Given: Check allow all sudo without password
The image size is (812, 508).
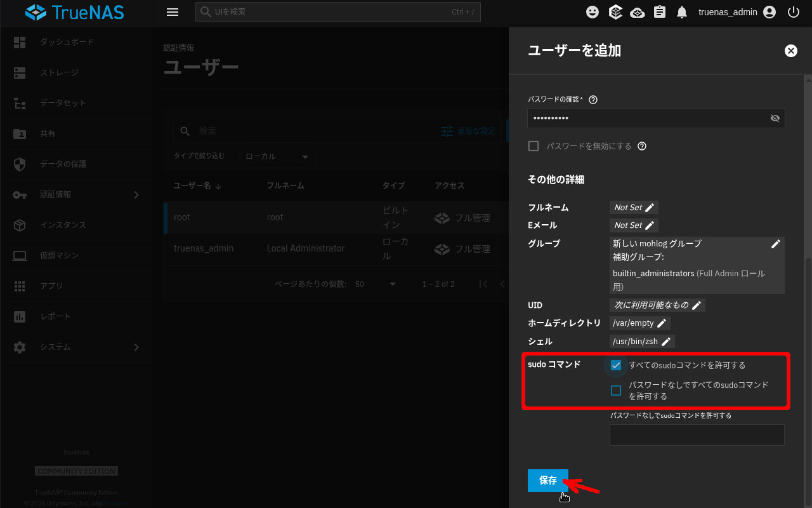Looking at the screenshot, I should 616,391.
